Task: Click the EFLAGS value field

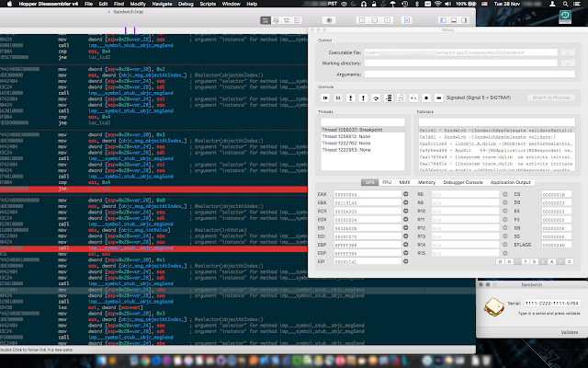Action: 557,245
